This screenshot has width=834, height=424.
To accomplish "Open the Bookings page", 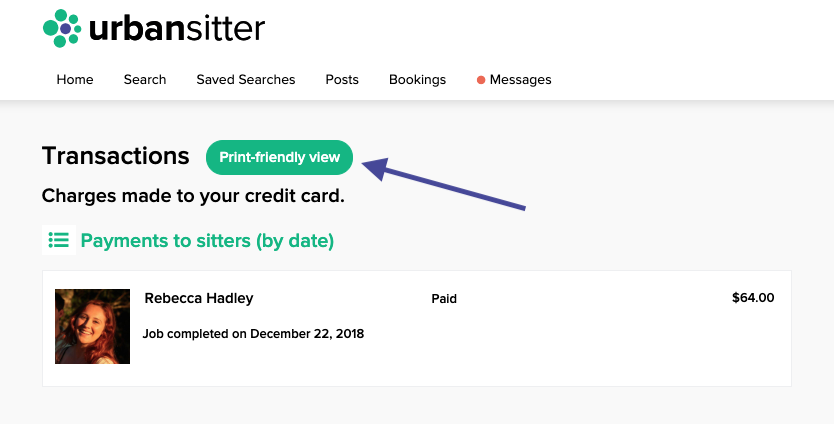I will click(x=418, y=79).
